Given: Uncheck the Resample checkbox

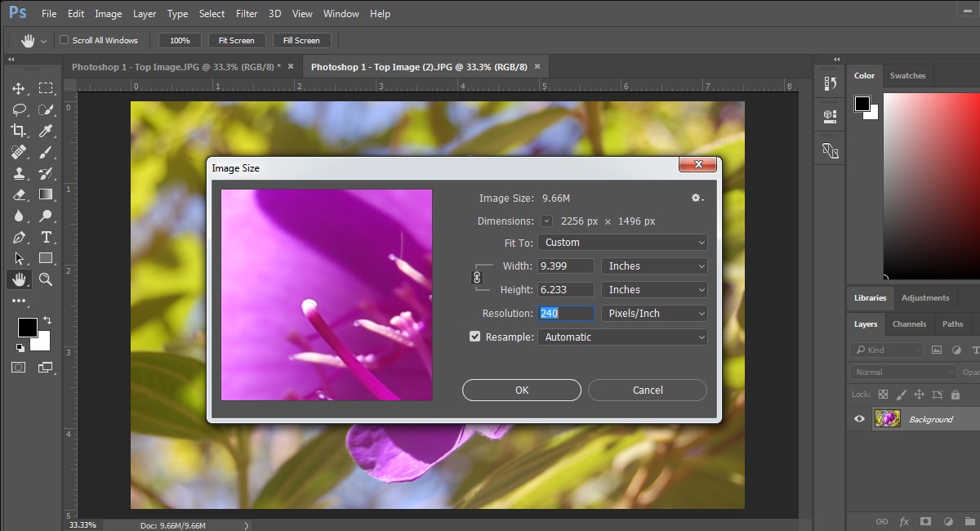Looking at the screenshot, I should [x=474, y=337].
